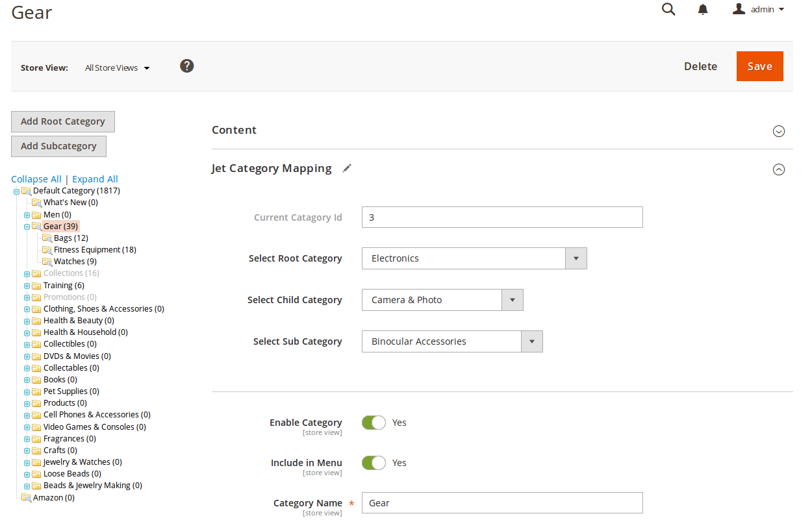
Task: Focus the Current Catagory Id field
Action: (x=502, y=217)
